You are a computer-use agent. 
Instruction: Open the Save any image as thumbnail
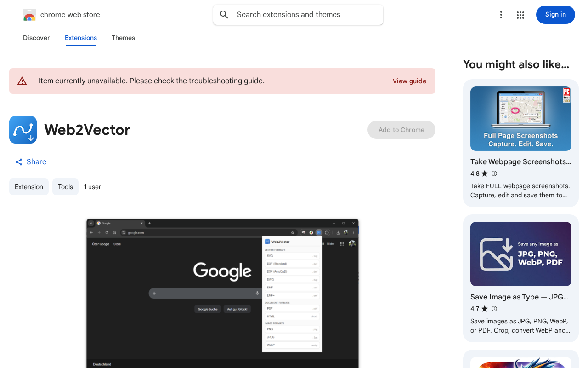[x=521, y=254]
